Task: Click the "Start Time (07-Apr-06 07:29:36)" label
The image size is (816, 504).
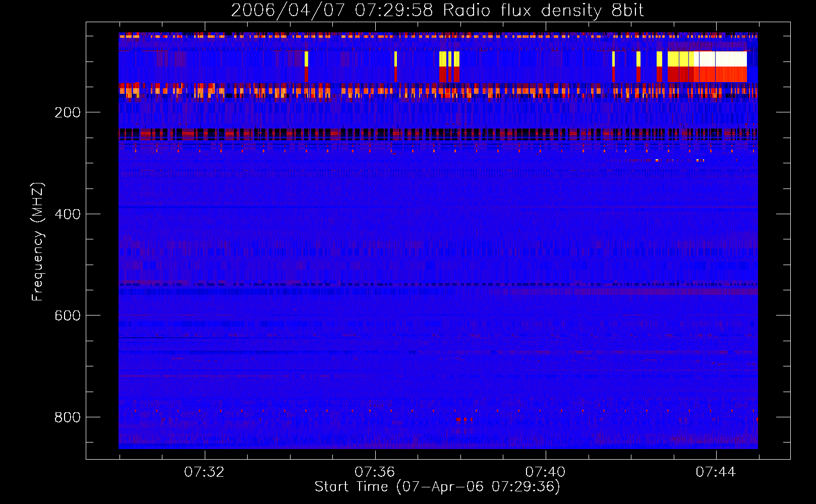Action: click(437, 487)
